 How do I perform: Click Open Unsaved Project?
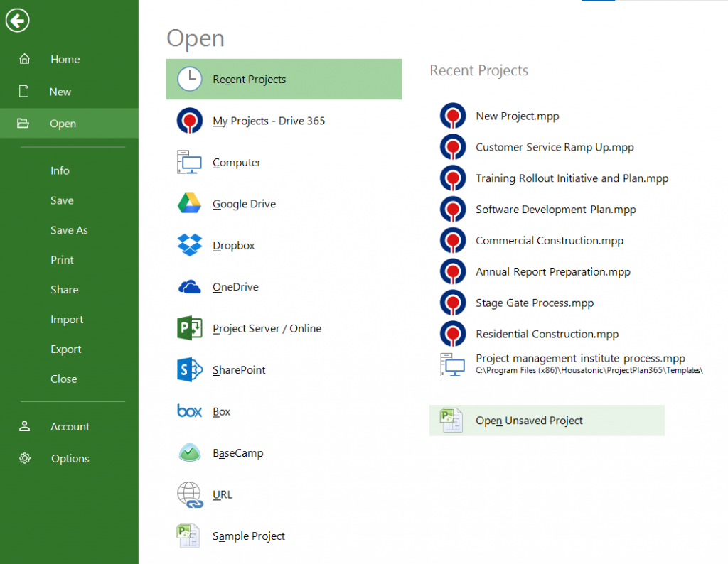tap(530, 421)
